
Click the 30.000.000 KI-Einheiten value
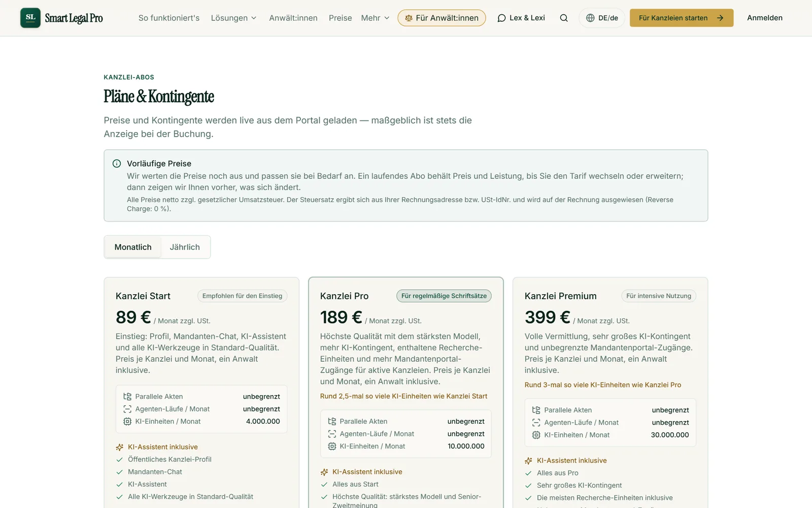(670, 435)
